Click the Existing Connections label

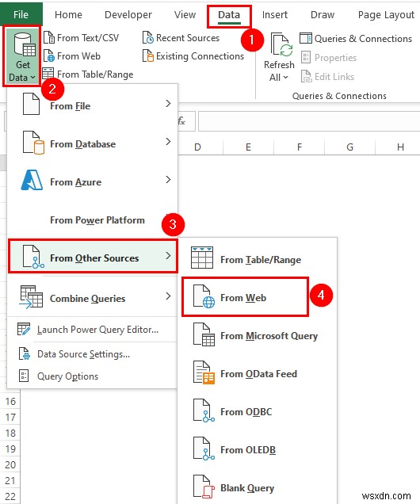point(200,56)
